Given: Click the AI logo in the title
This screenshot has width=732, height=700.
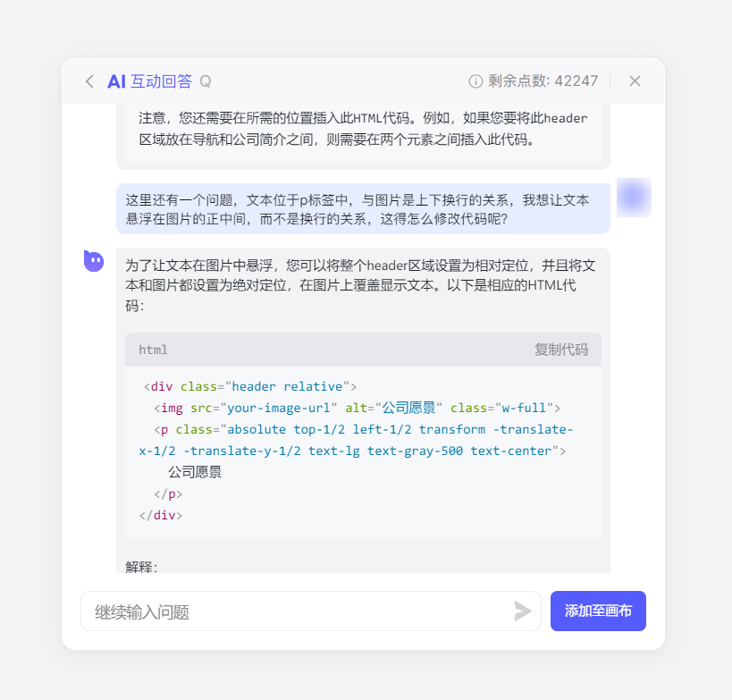Looking at the screenshot, I should (116, 81).
